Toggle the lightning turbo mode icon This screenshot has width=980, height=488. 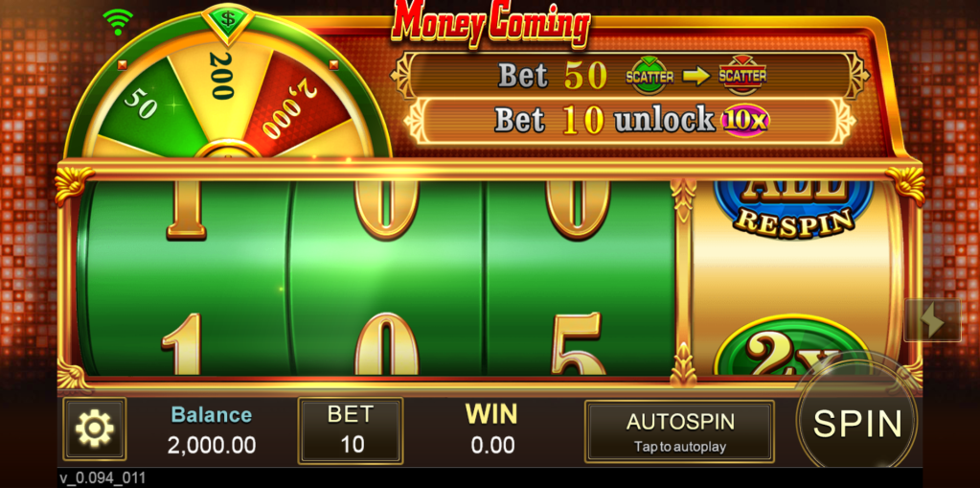click(x=932, y=319)
